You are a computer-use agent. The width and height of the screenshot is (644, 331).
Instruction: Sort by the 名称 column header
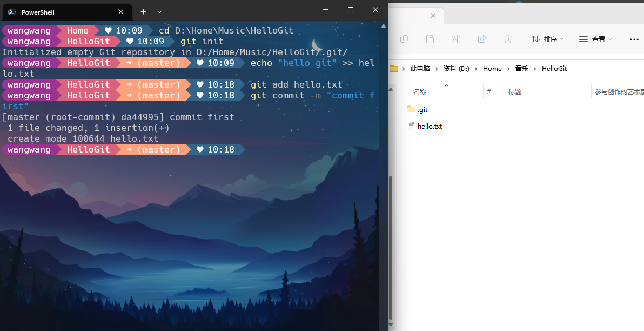click(x=420, y=92)
